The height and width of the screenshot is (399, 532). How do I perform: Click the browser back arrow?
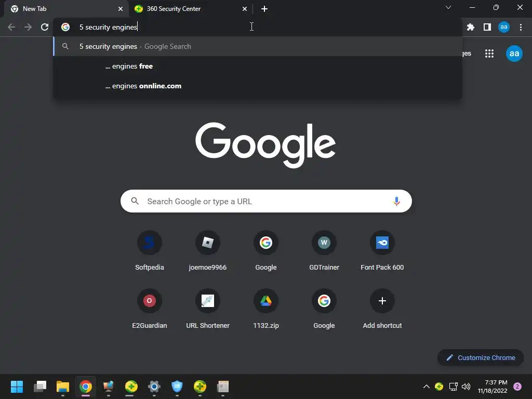coord(11,27)
